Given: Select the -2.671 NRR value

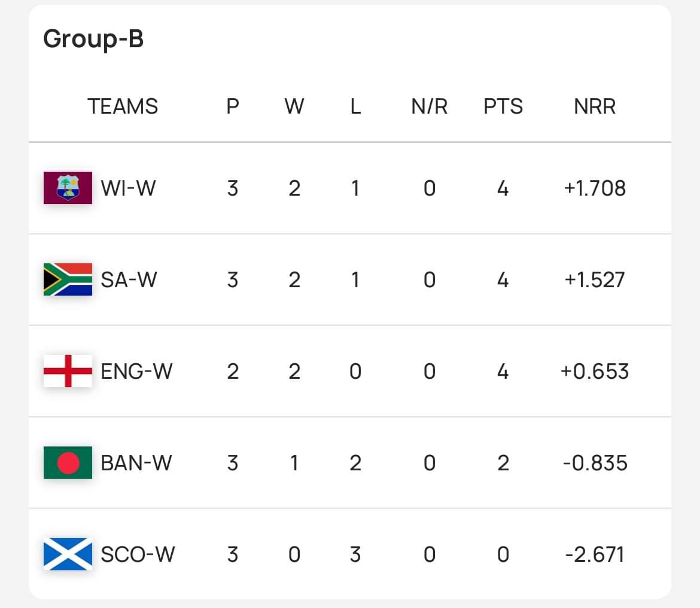Looking at the screenshot, I should [595, 554].
